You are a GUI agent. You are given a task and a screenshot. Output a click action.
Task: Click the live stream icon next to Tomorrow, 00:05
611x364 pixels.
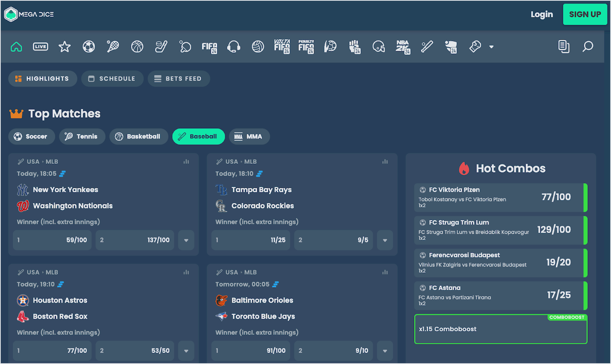[x=276, y=284]
